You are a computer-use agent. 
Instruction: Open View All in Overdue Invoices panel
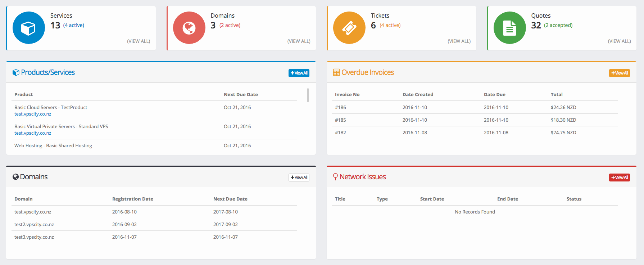pyautogui.click(x=619, y=73)
